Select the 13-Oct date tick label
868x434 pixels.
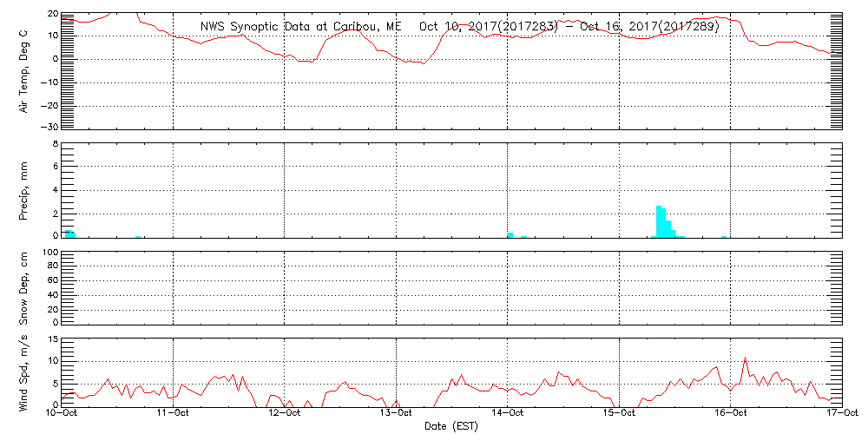click(x=396, y=414)
